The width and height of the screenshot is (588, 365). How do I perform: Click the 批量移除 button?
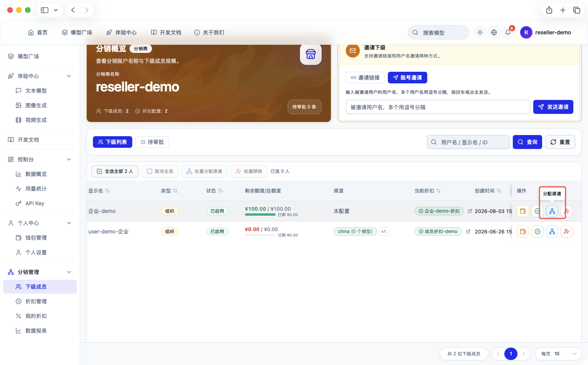click(x=249, y=171)
